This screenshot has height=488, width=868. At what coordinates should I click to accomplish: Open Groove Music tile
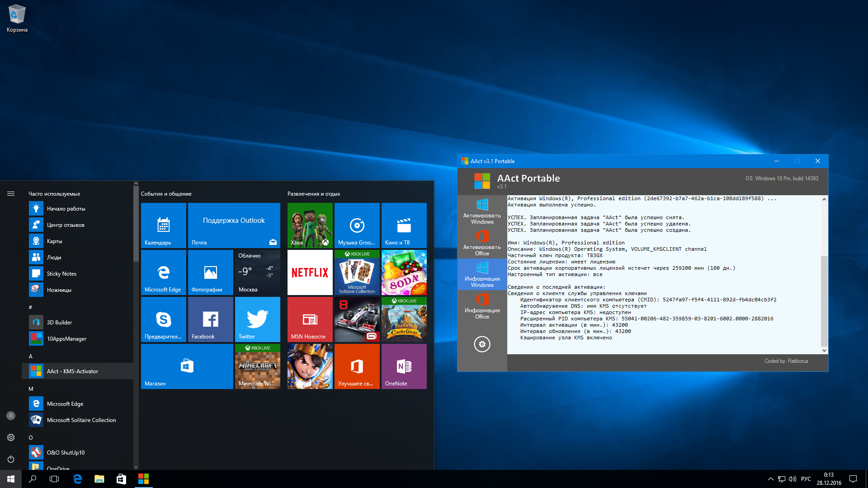(357, 225)
